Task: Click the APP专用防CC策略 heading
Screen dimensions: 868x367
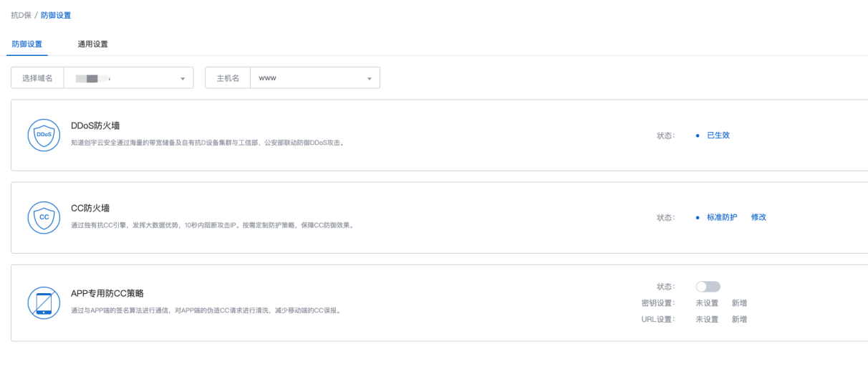Action: pyautogui.click(x=107, y=293)
